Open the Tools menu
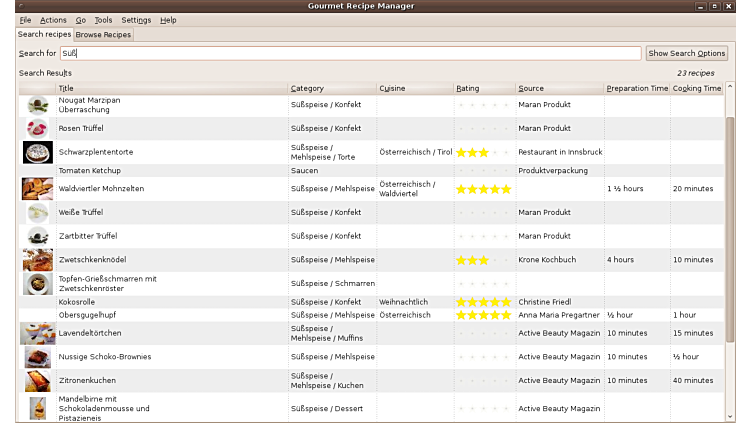Image resolution: width=752 pixels, height=423 pixels. (x=103, y=20)
